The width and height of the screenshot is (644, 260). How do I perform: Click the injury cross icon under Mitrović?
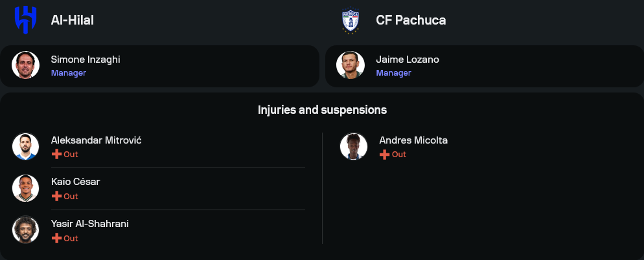(56, 154)
